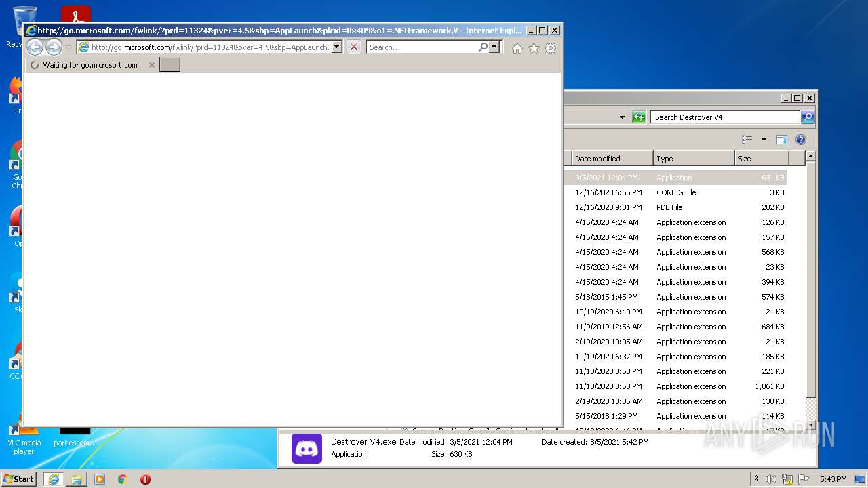Viewport: 868px width, 488px height.
Task: Select the 'PDB File' row
Action: 675,207
